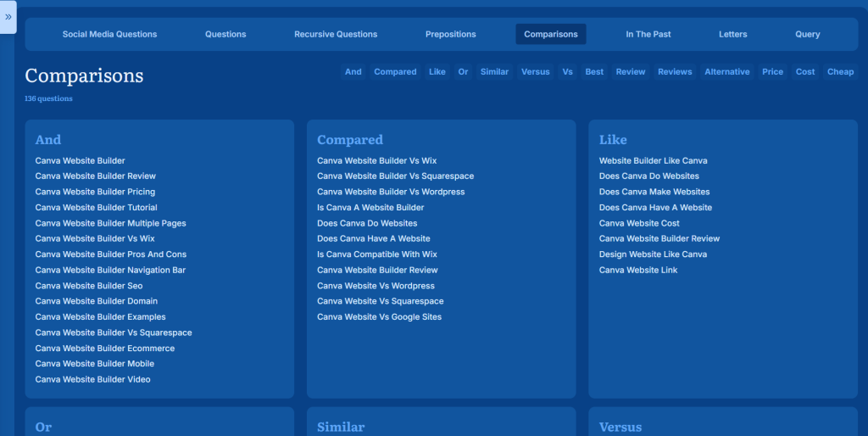
Task: Switch to the Query tab
Action: click(808, 34)
